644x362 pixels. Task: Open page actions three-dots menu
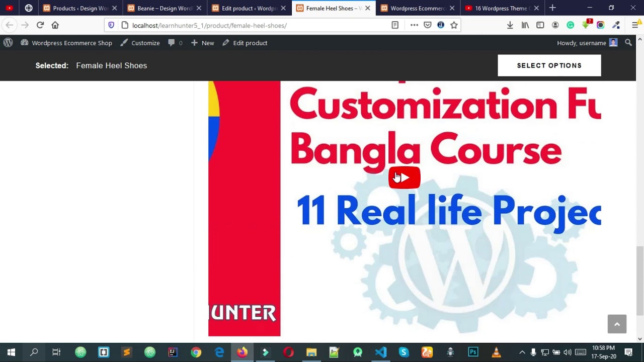click(414, 25)
